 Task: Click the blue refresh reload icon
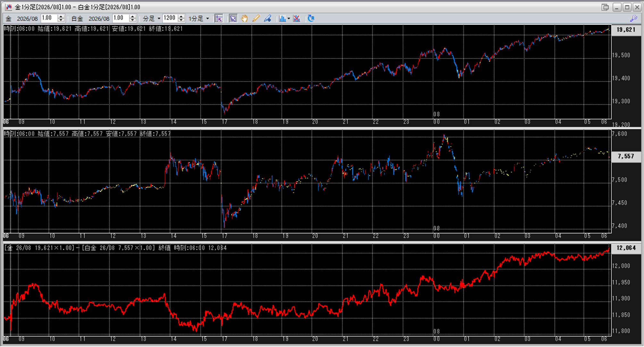click(x=311, y=18)
